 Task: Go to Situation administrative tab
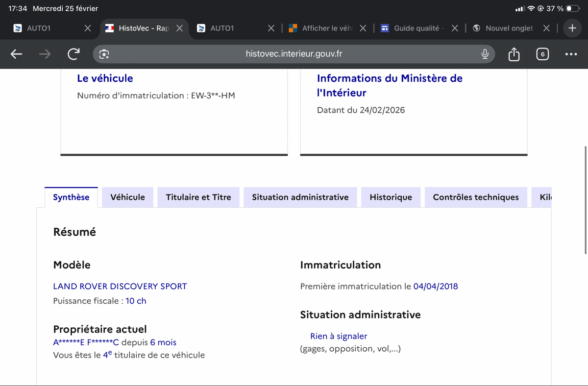click(300, 197)
